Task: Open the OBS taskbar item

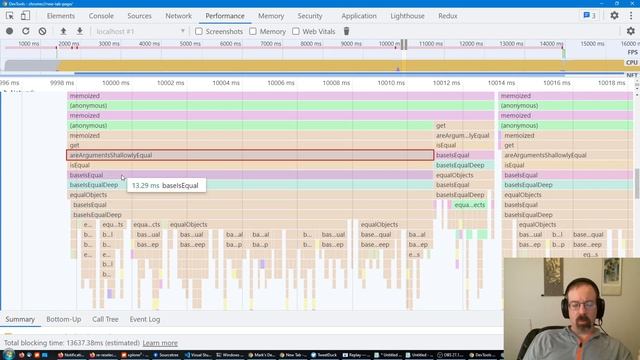Action: [x=450, y=355]
